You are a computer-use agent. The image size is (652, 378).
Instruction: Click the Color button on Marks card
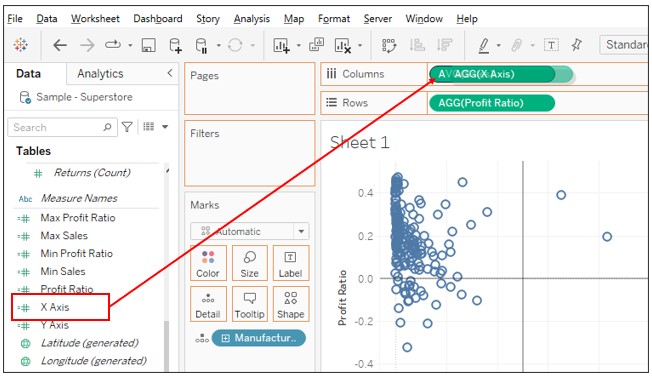pyautogui.click(x=208, y=263)
